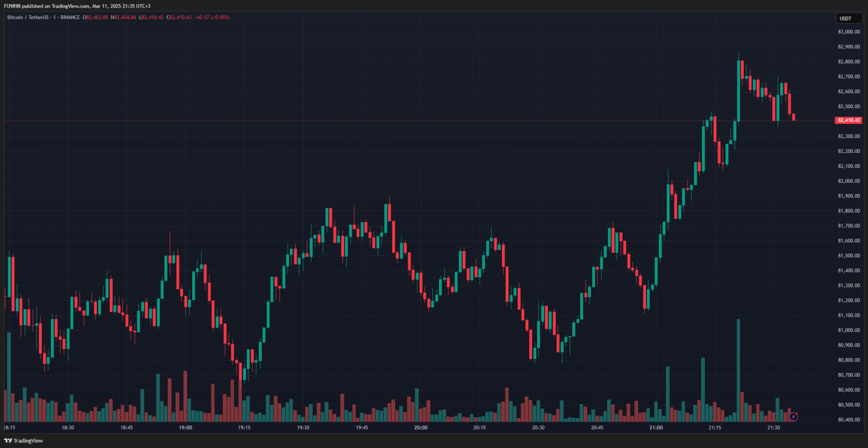Select the 18:15 time axis marker
The image size is (868, 448).
click(9, 428)
